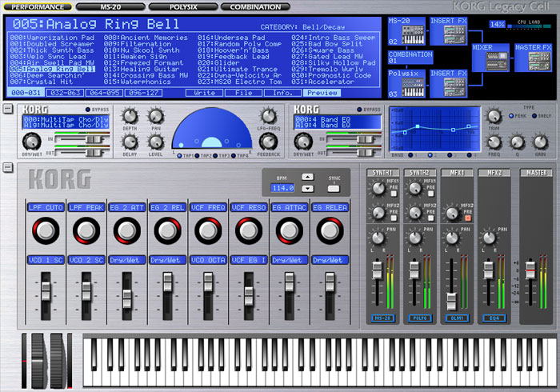This screenshot has height=392, width=560.
Task: Click the VCF RESO knob
Action: tap(249, 231)
